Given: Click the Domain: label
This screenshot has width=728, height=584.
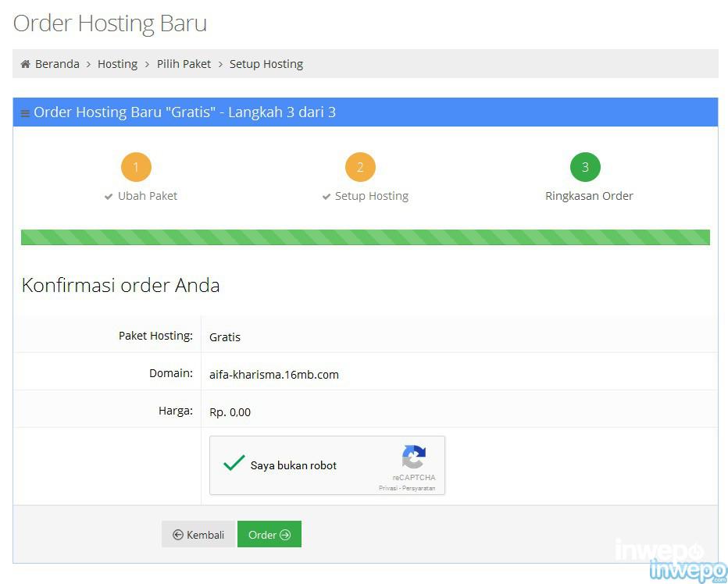Looking at the screenshot, I should 171,373.
